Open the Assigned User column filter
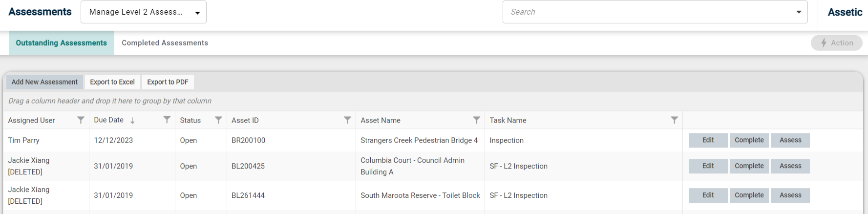Image resolution: width=868 pixels, height=214 pixels. [81, 120]
